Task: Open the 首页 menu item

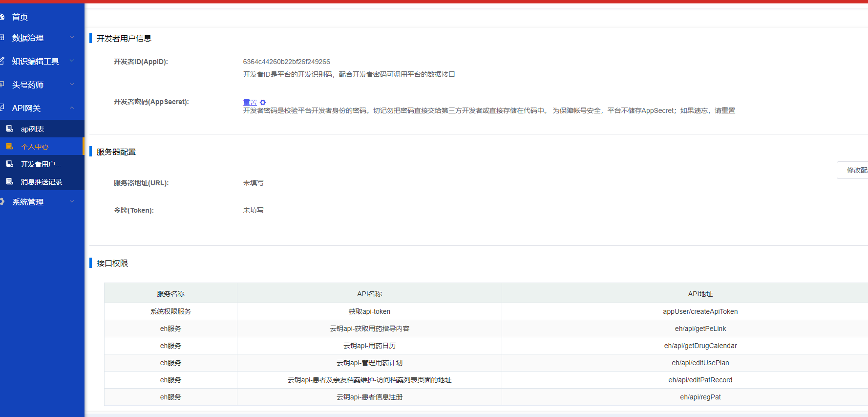Action: pos(42,17)
